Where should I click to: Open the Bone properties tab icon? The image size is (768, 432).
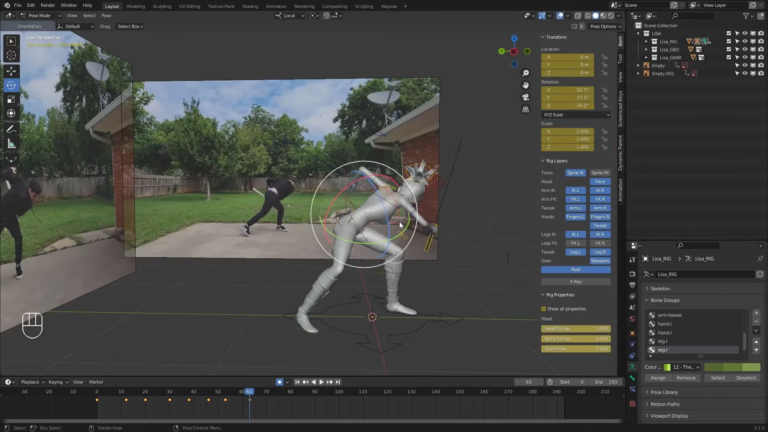[x=632, y=378]
